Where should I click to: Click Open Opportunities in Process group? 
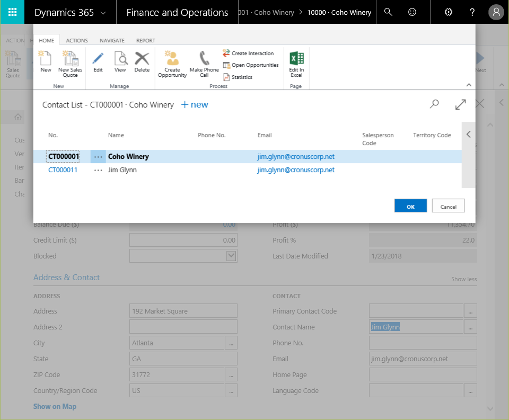(x=251, y=65)
